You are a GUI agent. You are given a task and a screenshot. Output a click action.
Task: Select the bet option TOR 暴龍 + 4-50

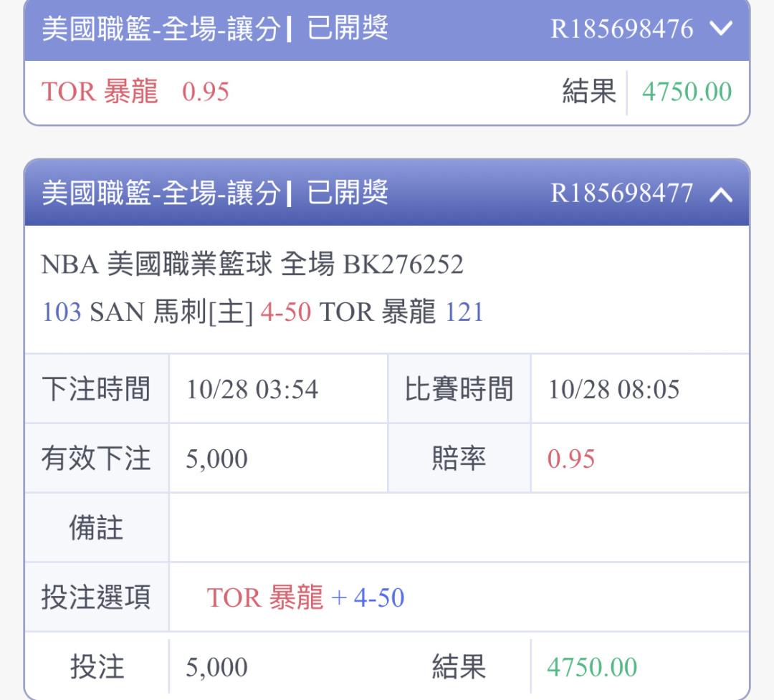pyautogui.click(x=305, y=598)
